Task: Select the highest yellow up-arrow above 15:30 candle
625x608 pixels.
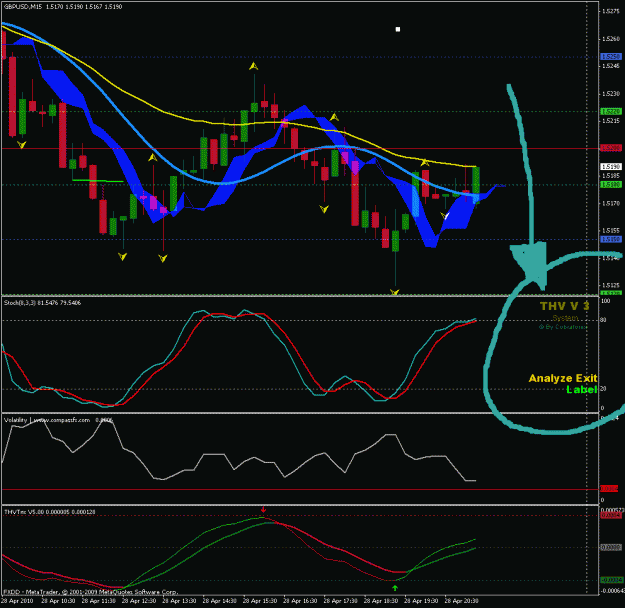Action: pos(253,66)
